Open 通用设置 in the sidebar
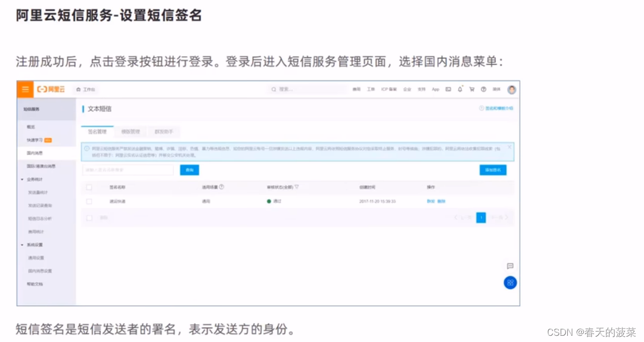The height and width of the screenshot is (342, 644). pyautogui.click(x=36, y=258)
